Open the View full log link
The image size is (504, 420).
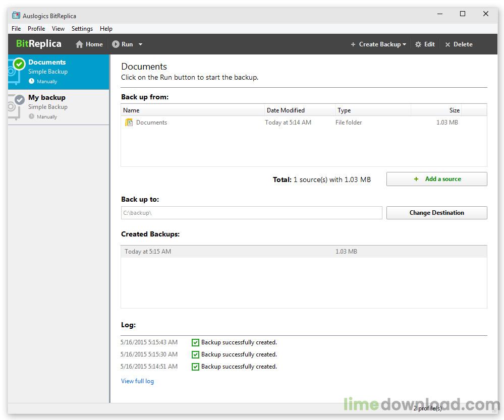(137, 381)
